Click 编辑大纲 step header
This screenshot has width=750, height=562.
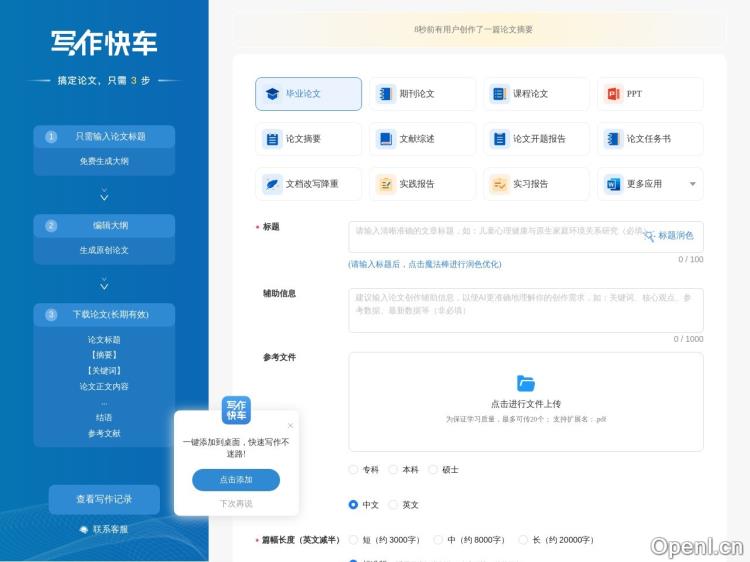(x=104, y=226)
